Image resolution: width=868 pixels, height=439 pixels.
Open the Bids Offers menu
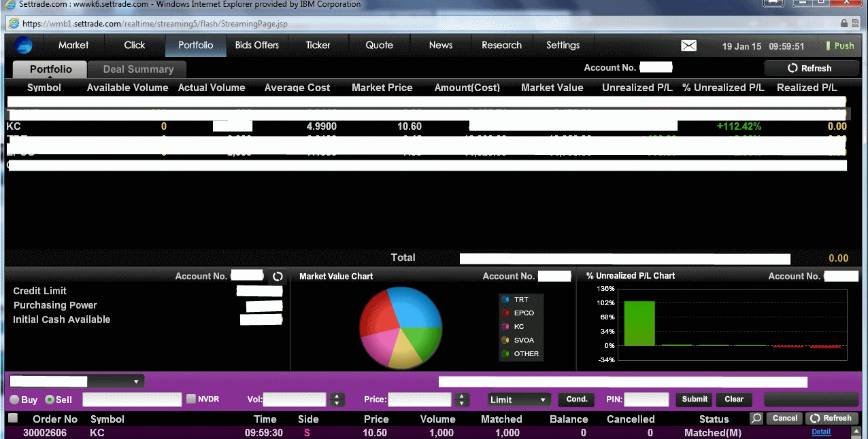point(257,46)
